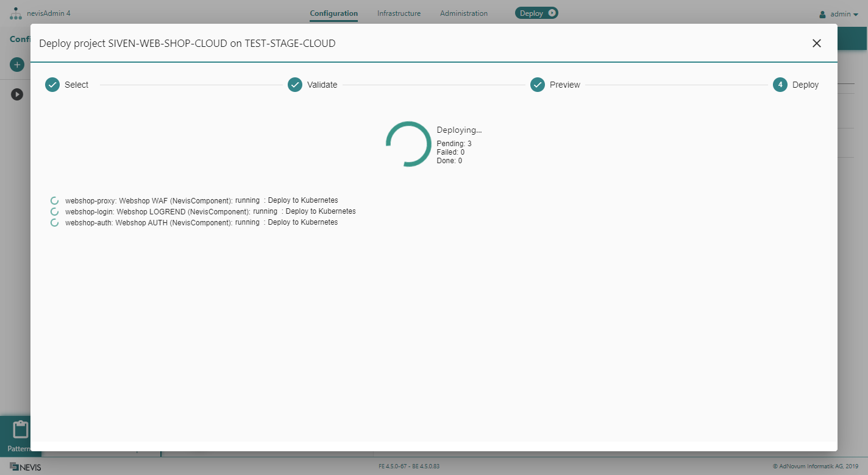
Task: Click the webshop-proxy spinner icon
Action: pyautogui.click(x=54, y=200)
